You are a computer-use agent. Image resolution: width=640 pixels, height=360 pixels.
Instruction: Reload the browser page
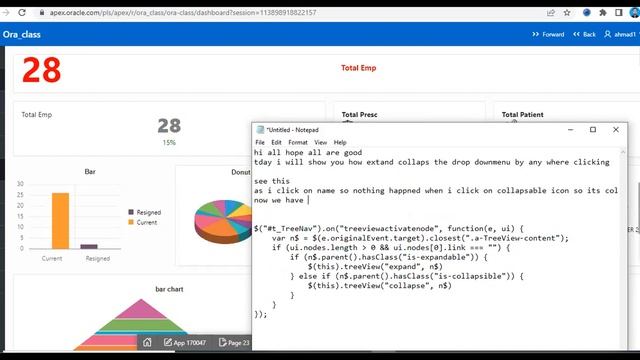(x=22, y=13)
